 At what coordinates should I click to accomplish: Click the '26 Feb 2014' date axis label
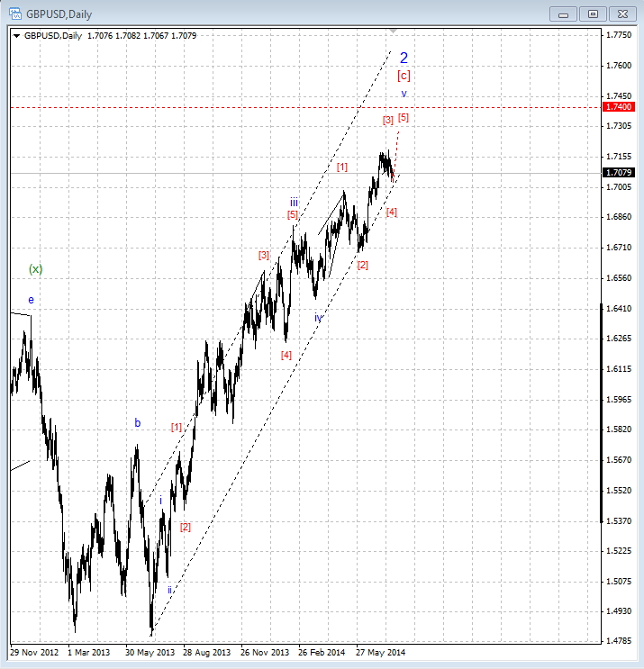click(322, 653)
